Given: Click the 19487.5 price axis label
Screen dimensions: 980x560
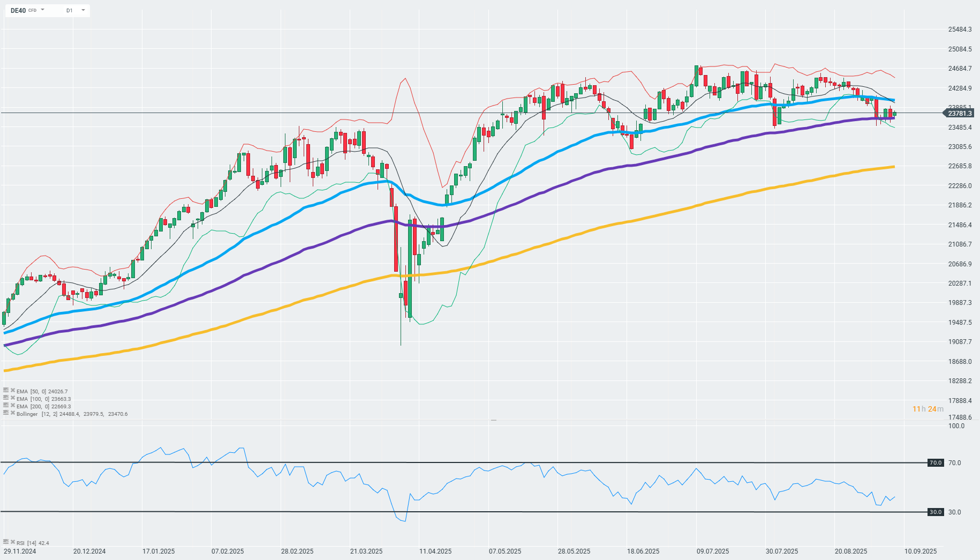Looking at the screenshot, I should click(960, 323).
